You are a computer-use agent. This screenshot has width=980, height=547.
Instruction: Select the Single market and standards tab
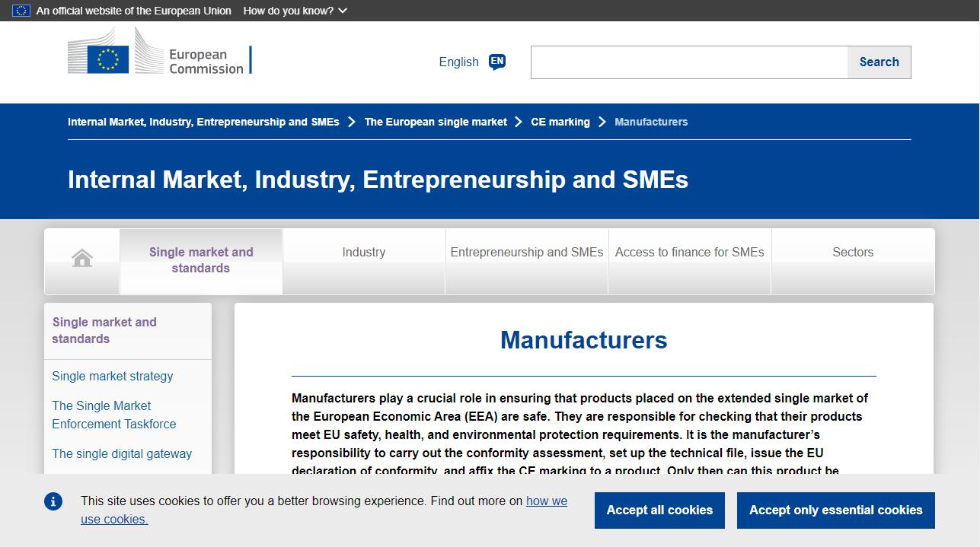click(x=201, y=260)
